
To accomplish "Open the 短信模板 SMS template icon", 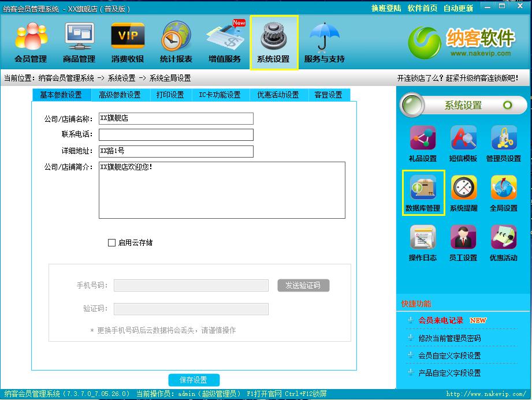I will (x=463, y=144).
